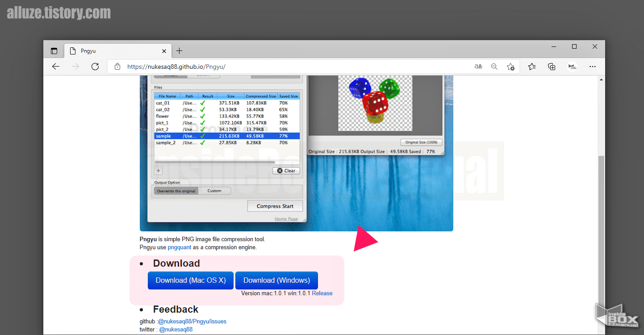644x335 pixels.
Task: Click the dice preview image
Action: pos(375,103)
